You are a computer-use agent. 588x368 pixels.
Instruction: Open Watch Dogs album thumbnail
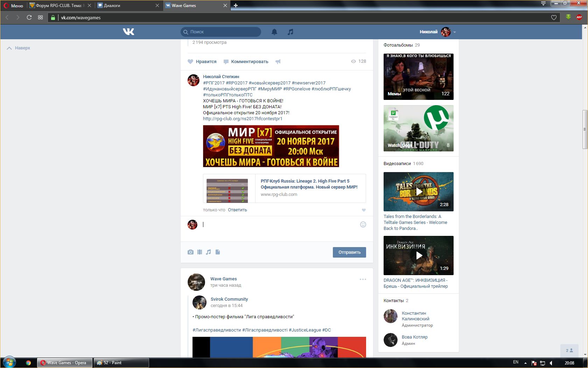419,128
